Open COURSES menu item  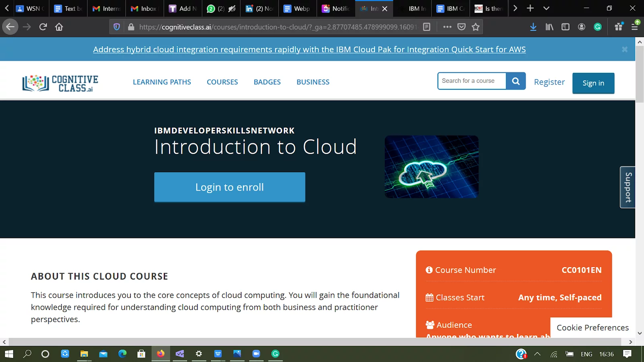click(222, 82)
